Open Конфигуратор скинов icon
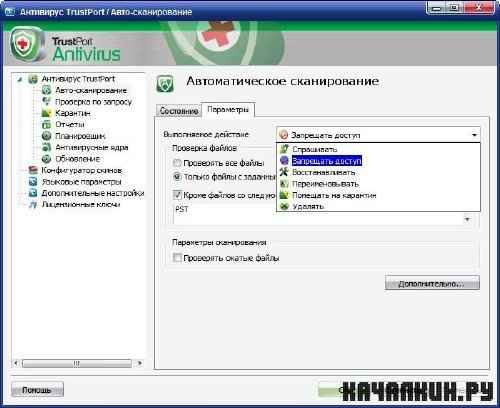Image resolution: width=500 pixels, height=408 pixels. [33, 170]
